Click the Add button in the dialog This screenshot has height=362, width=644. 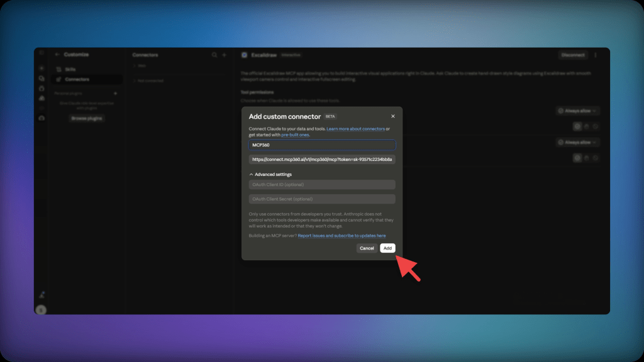pyautogui.click(x=387, y=248)
